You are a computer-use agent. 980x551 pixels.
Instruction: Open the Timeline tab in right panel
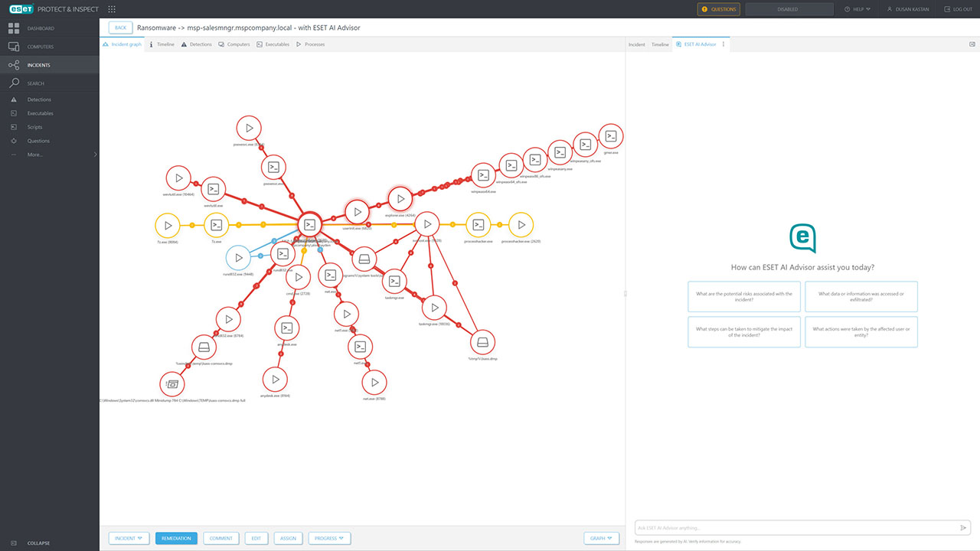660,44
